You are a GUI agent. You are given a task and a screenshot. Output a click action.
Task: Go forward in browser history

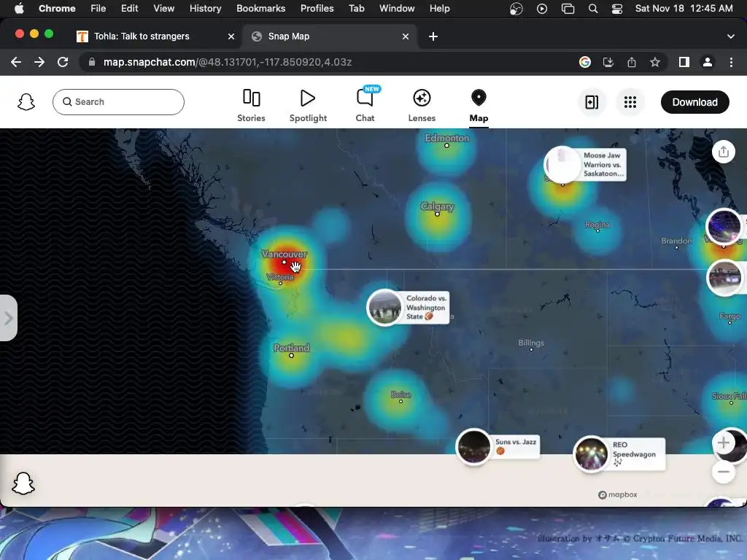pyautogui.click(x=39, y=62)
